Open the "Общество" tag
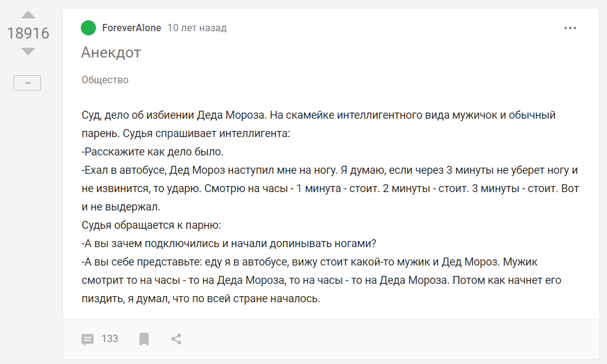The width and height of the screenshot is (607, 364). (105, 80)
